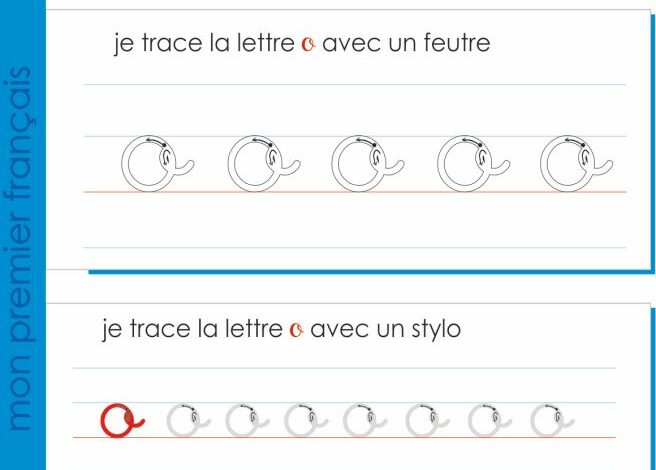Click the first outlined letter o in feutre row
This screenshot has height=470, width=656.
[x=158, y=164]
